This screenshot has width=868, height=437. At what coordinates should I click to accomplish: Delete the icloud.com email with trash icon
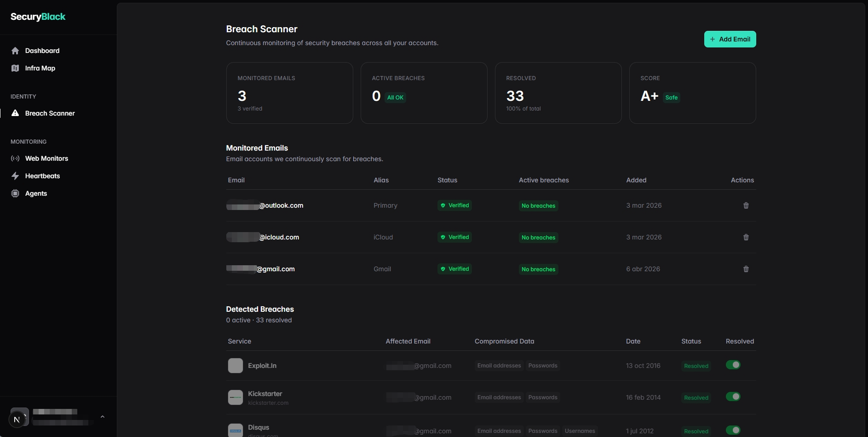[746, 237]
